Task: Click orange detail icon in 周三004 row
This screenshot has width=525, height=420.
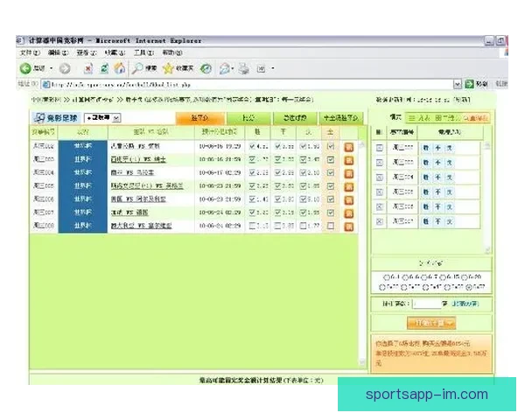Action: pos(349,173)
